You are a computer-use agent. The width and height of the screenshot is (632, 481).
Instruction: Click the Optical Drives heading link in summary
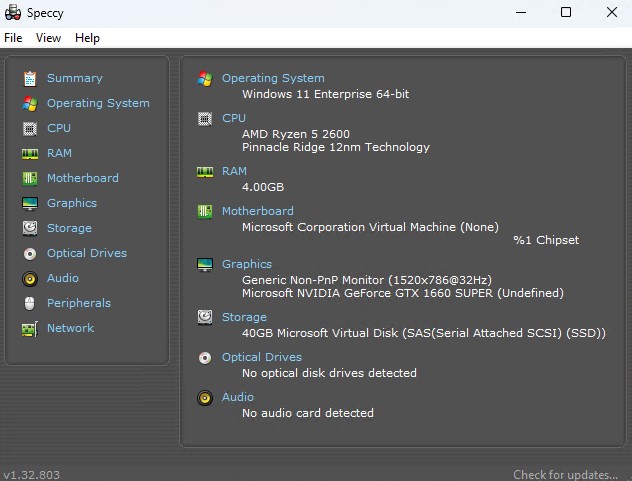coord(262,357)
